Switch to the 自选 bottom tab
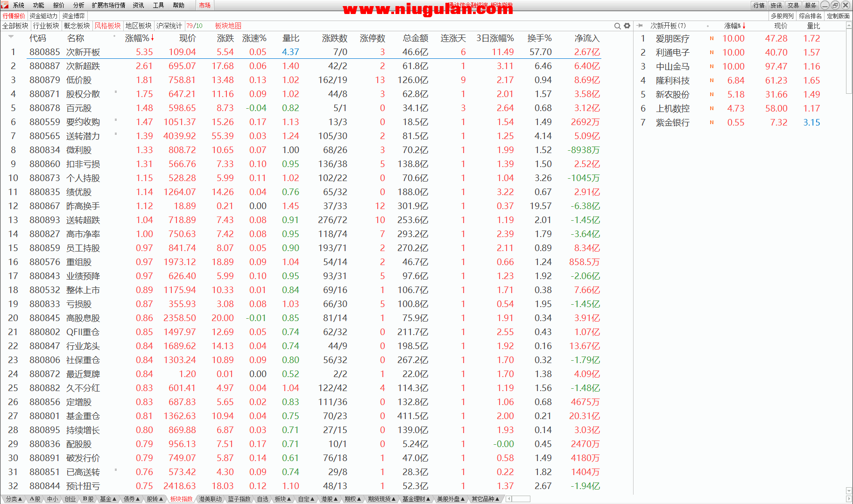Image resolution: width=853 pixels, height=504 pixels. [x=263, y=499]
